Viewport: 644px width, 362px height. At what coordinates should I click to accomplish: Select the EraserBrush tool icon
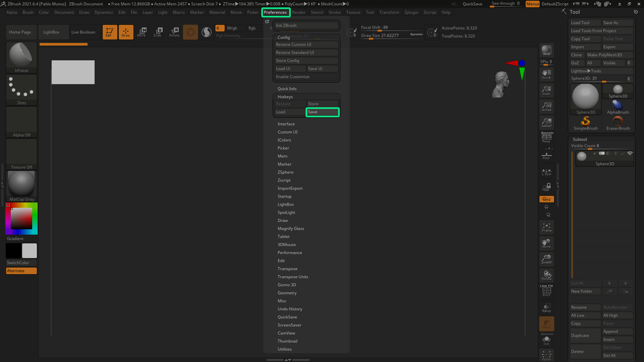click(618, 123)
